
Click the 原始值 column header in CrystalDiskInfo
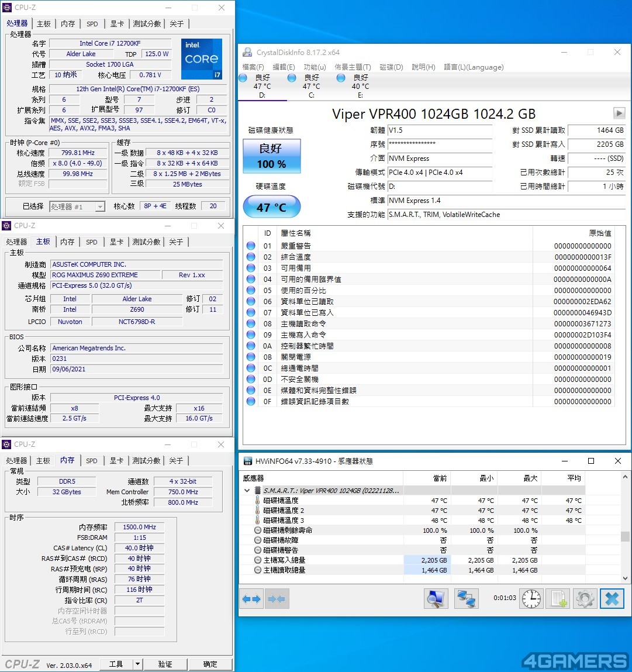click(x=574, y=233)
